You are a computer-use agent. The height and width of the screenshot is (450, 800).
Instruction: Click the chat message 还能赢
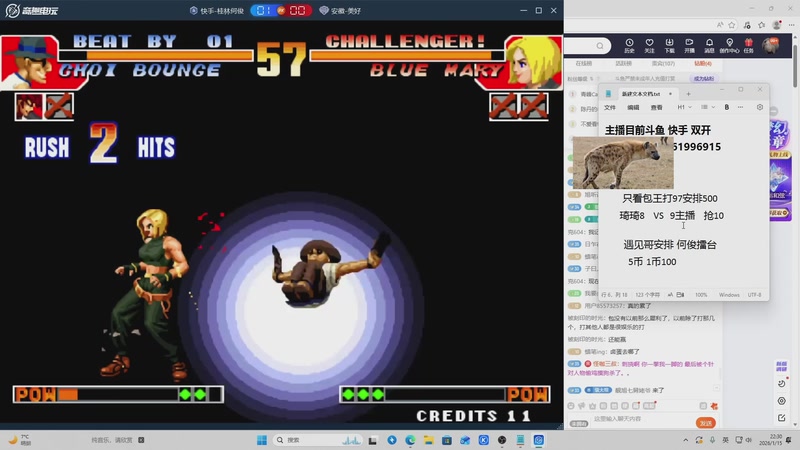[x=617, y=339]
